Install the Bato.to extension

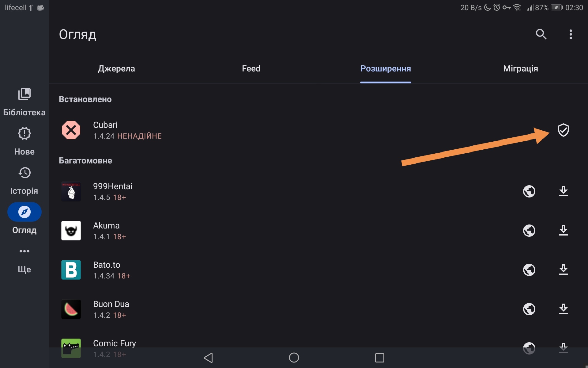(x=563, y=270)
